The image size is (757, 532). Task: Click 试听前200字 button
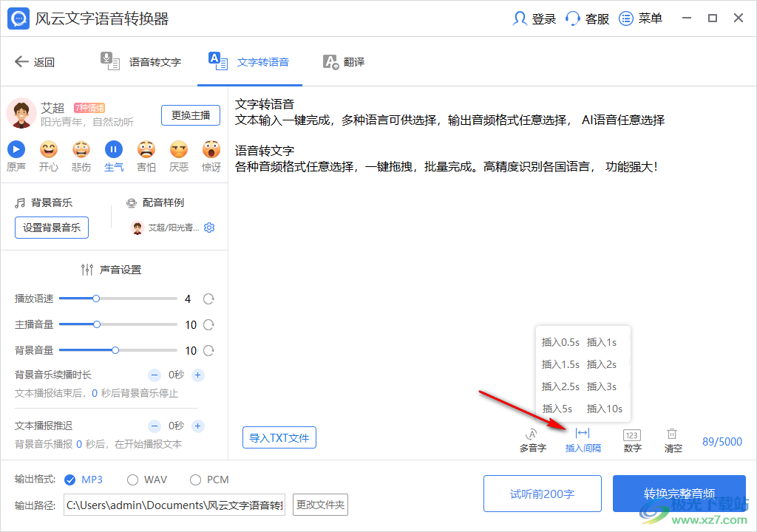pos(542,494)
